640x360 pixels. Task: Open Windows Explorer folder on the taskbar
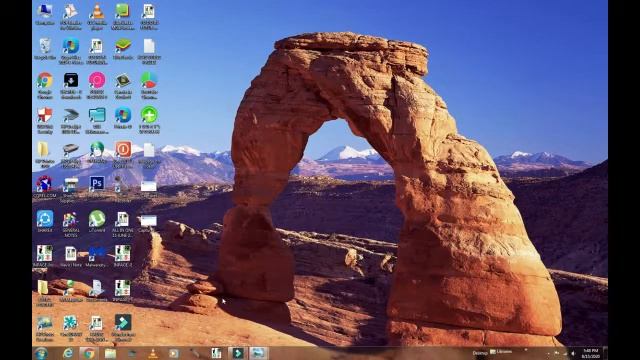[x=110, y=353]
